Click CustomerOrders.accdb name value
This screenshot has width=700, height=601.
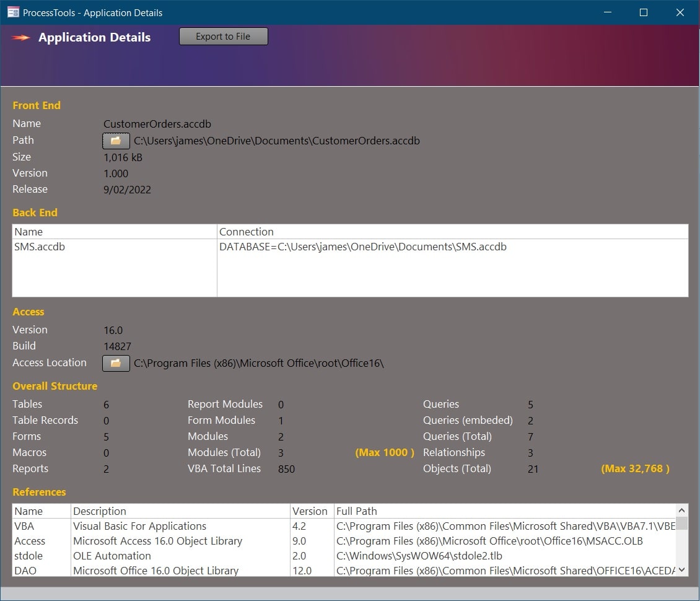coord(157,124)
